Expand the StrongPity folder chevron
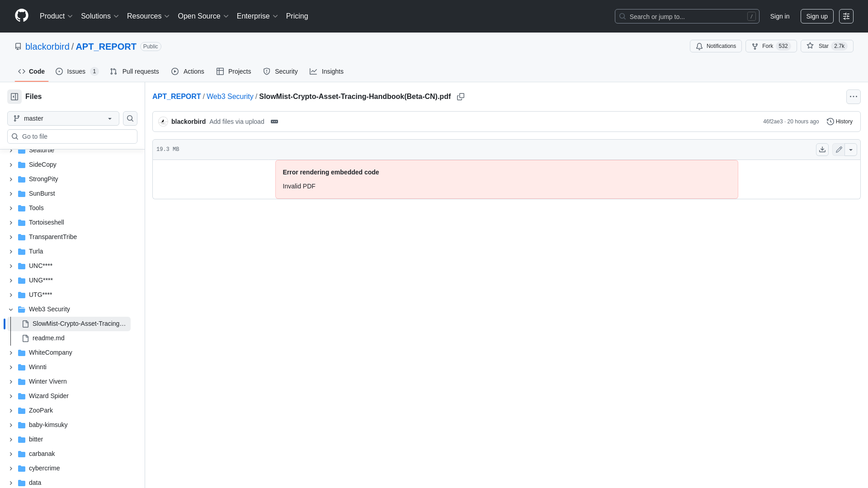The height and width of the screenshot is (488, 868). pyautogui.click(x=11, y=179)
